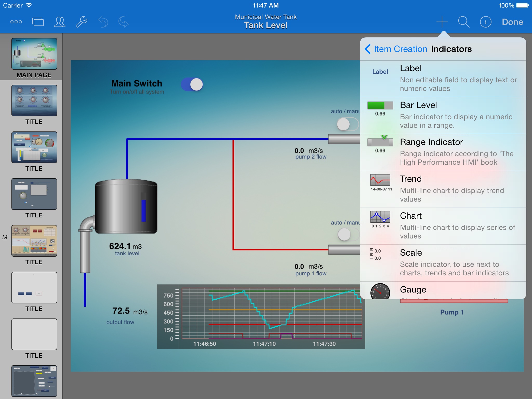Screen dimensions: 532x399
Task: Click the undo arrow icon
Action: pyautogui.click(x=103, y=22)
